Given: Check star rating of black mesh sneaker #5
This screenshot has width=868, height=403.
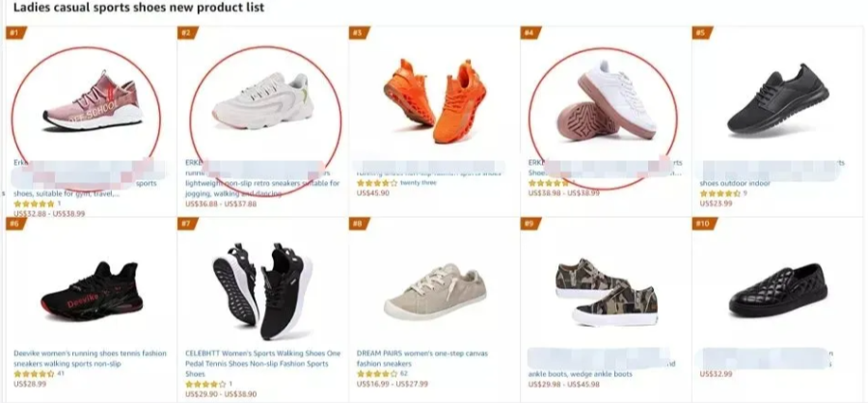Looking at the screenshot, I should click(x=719, y=193).
